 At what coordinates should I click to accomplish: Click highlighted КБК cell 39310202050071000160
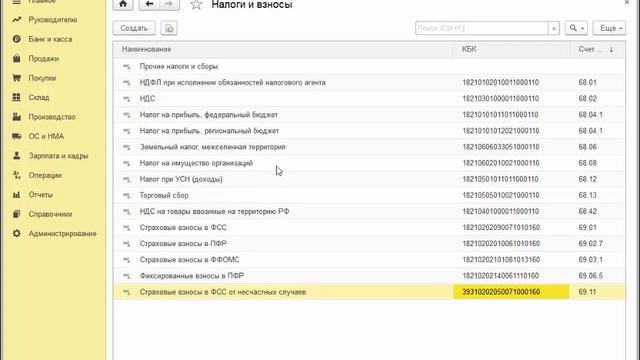click(x=511, y=292)
